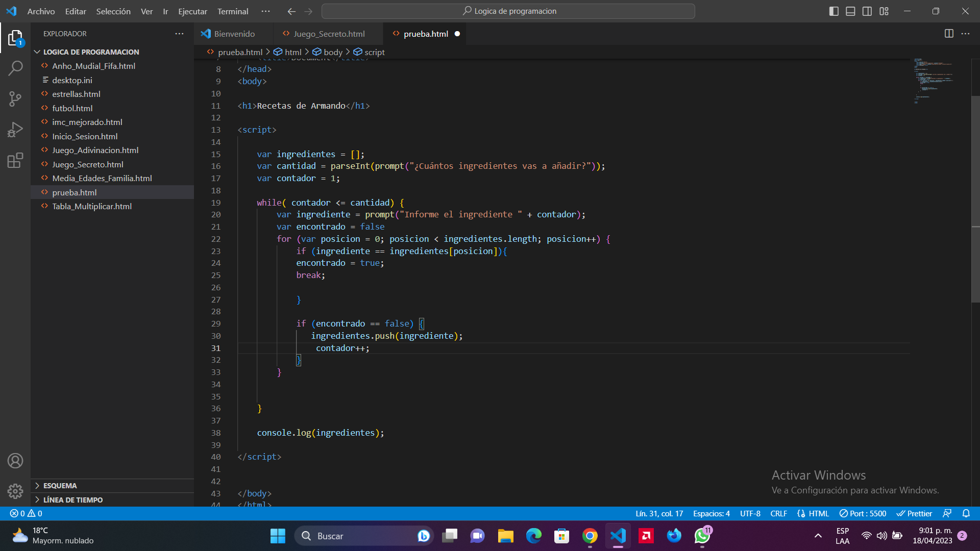The height and width of the screenshot is (551, 980).
Task: Open Google Chrome from taskbar
Action: point(590,536)
